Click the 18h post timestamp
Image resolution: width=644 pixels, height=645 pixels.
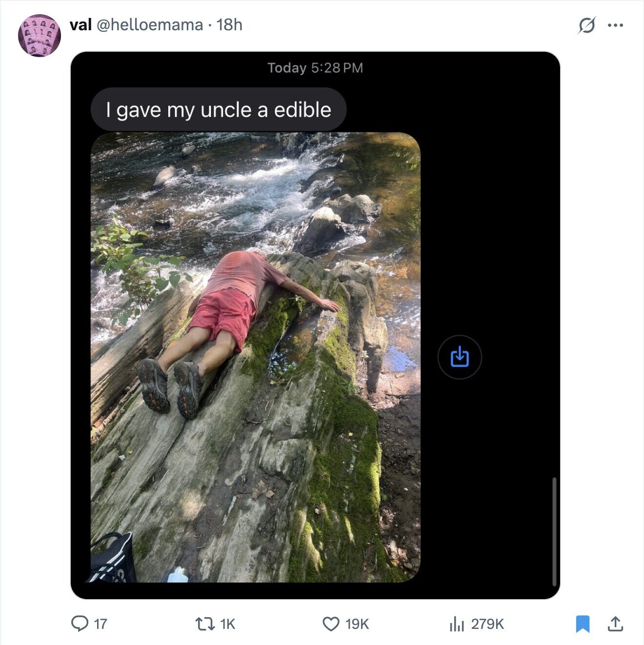click(229, 25)
